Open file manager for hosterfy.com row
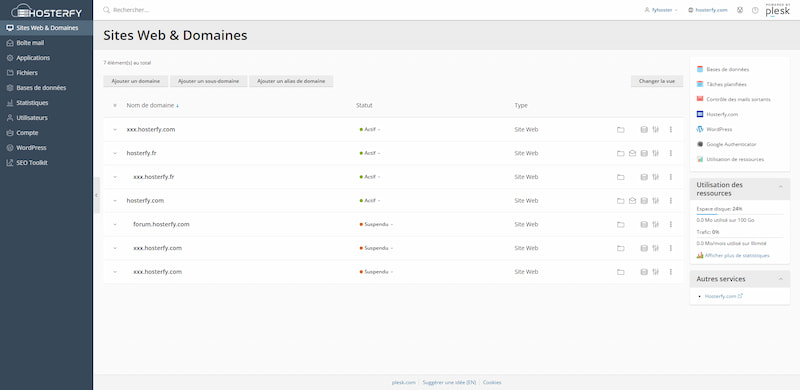Screen dimensions: 800x390 [x=620, y=201]
